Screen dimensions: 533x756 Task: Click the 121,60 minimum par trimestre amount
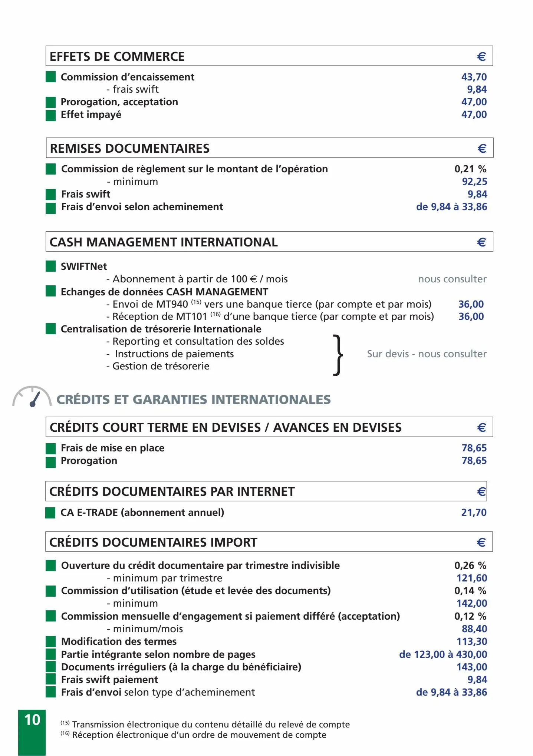(472, 578)
